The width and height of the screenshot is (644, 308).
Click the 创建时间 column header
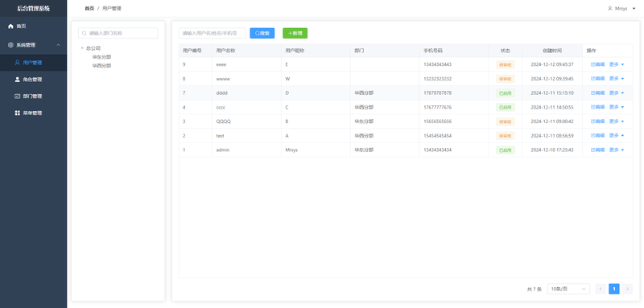click(552, 51)
